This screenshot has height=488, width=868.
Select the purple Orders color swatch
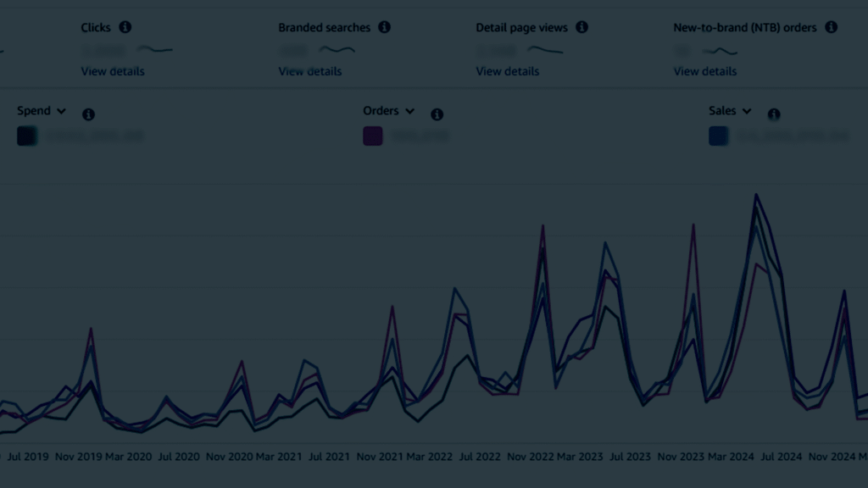pyautogui.click(x=373, y=136)
